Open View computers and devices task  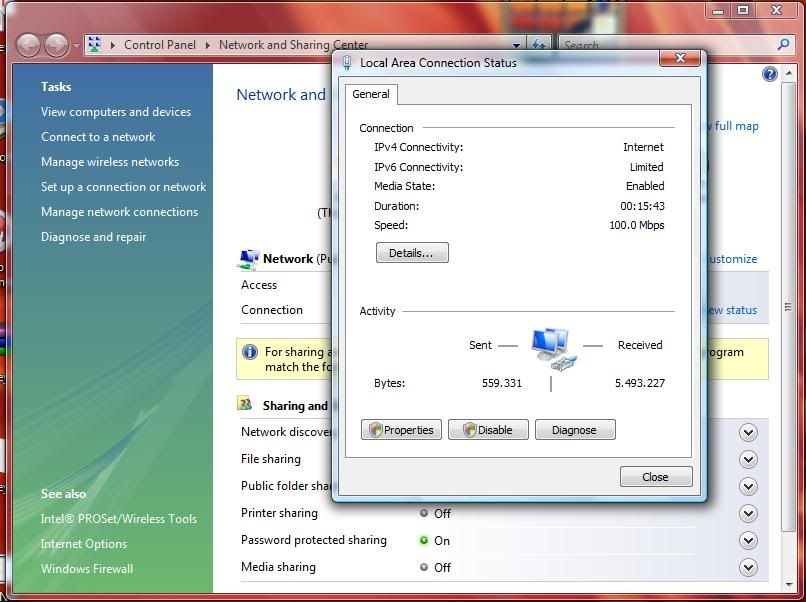(116, 112)
